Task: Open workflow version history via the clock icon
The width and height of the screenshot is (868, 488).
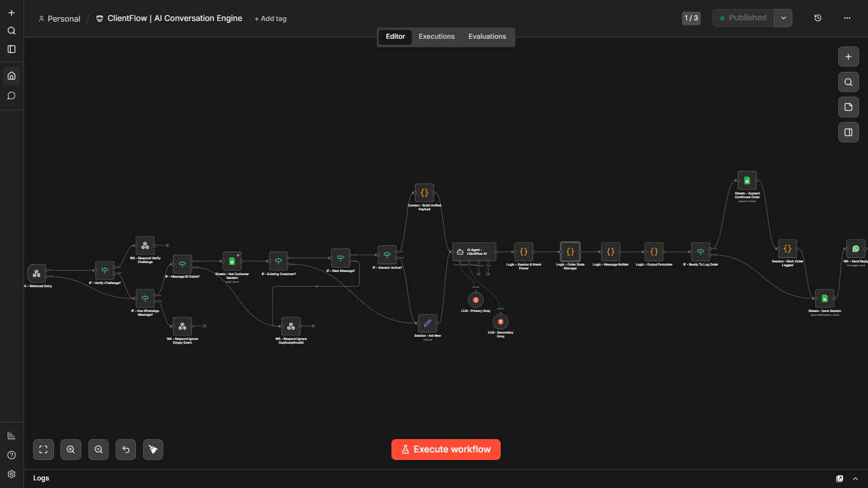Action: coord(818,18)
